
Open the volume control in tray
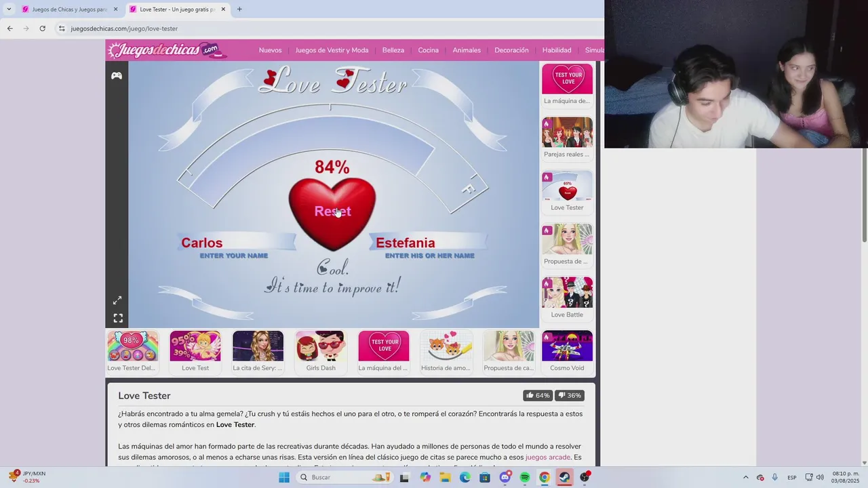[x=821, y=477]
